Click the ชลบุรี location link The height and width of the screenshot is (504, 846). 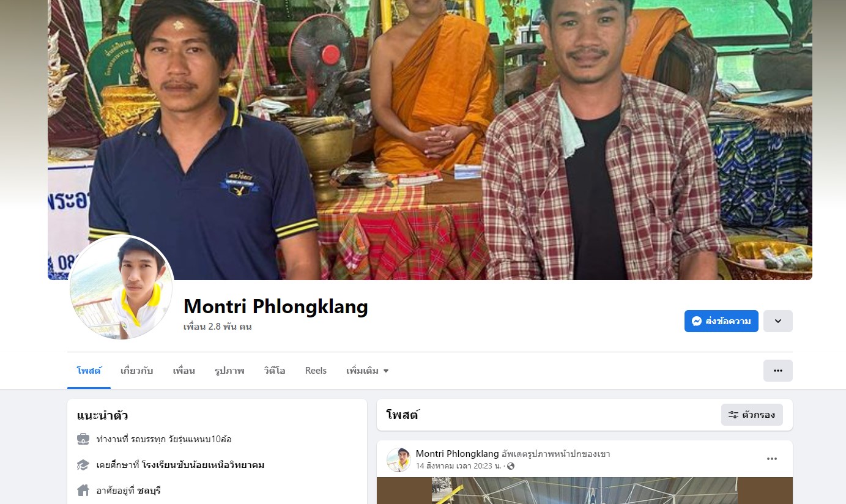149,491
